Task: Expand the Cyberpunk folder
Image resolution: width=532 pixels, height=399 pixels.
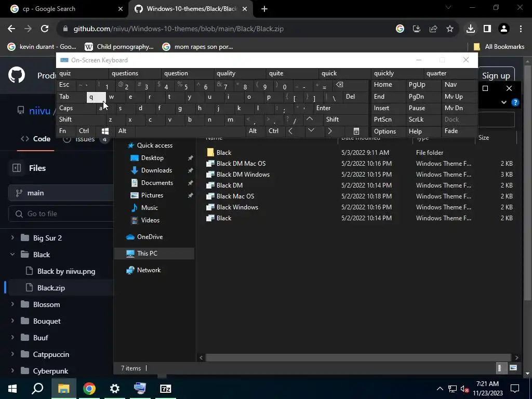Action: pos(12,371)
